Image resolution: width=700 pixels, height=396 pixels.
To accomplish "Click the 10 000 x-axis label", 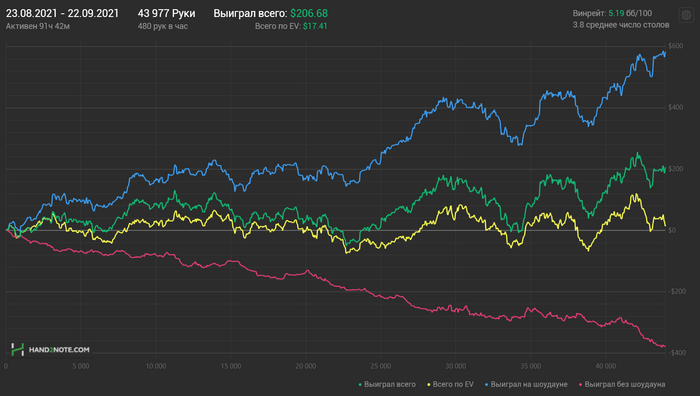I will click(156, 366).
